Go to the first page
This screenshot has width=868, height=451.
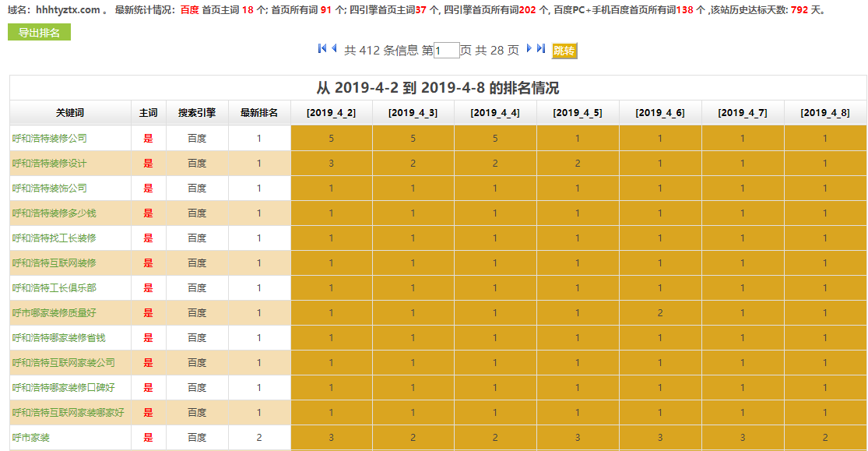point(320,49)
